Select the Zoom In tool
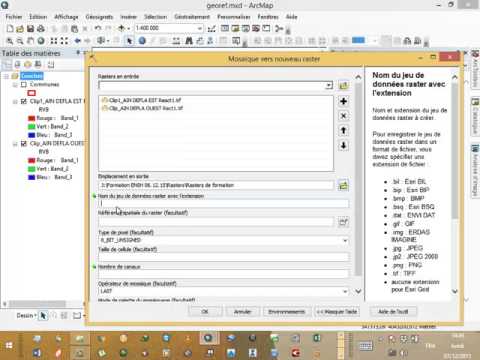 point(10,41)
